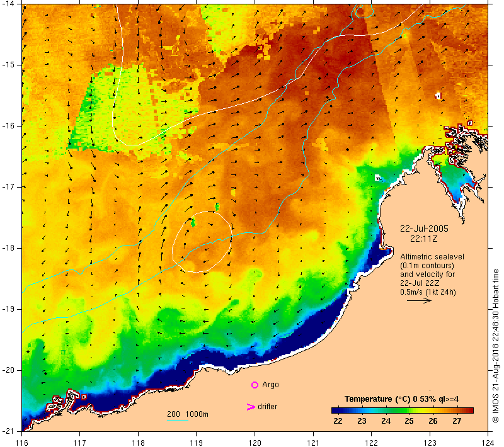The height and width of the screenshot is (447, 504).
Task: Click the "22-Jul-2005" date text
Action: [424, 229]
